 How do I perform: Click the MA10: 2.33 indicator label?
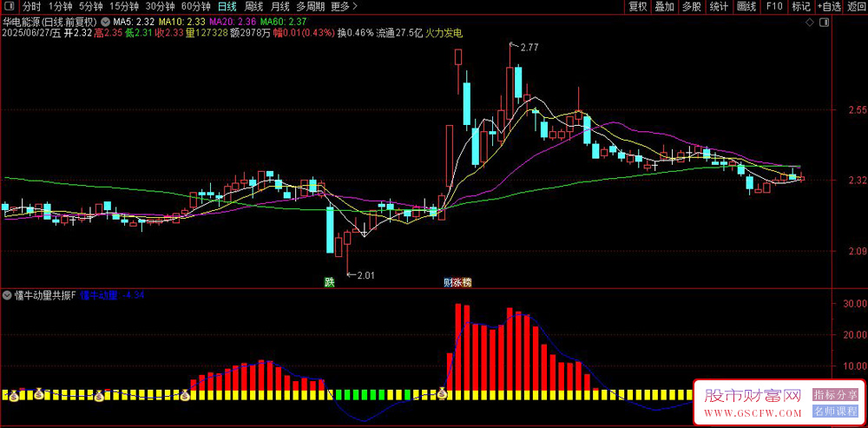(181, 22)
